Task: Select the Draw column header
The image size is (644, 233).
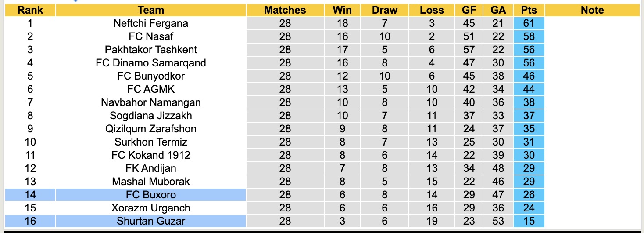Action: point(385,10)
